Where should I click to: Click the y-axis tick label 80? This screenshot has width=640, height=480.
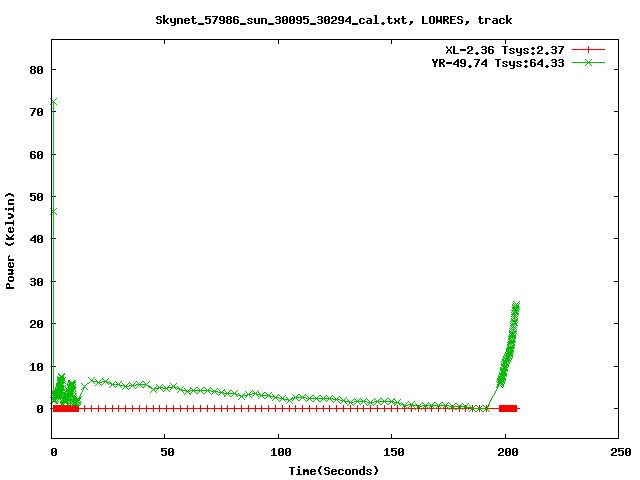pos(36,70)
